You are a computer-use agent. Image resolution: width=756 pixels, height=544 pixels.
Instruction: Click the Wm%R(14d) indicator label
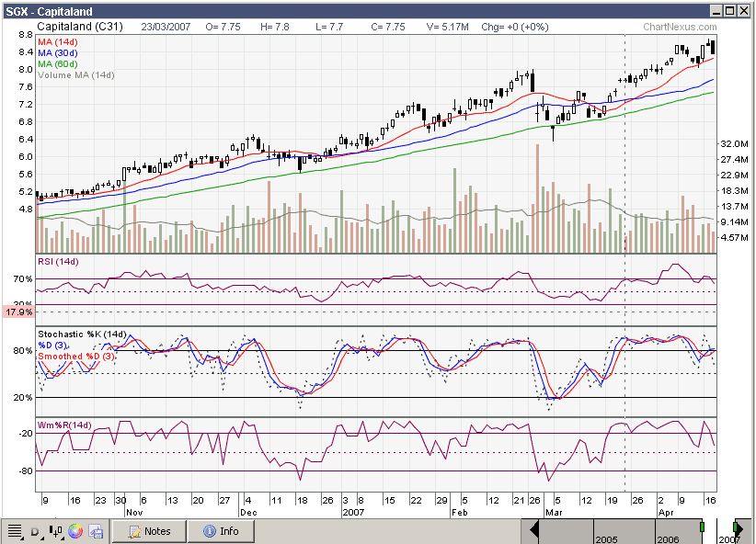pyautogui.click(x=64, y=425)
